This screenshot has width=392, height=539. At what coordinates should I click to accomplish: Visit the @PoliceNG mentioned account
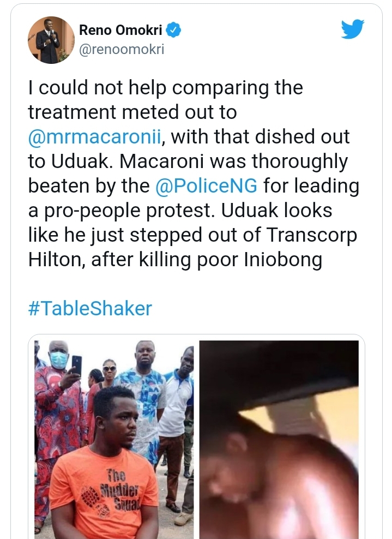(x=207, y=186)
